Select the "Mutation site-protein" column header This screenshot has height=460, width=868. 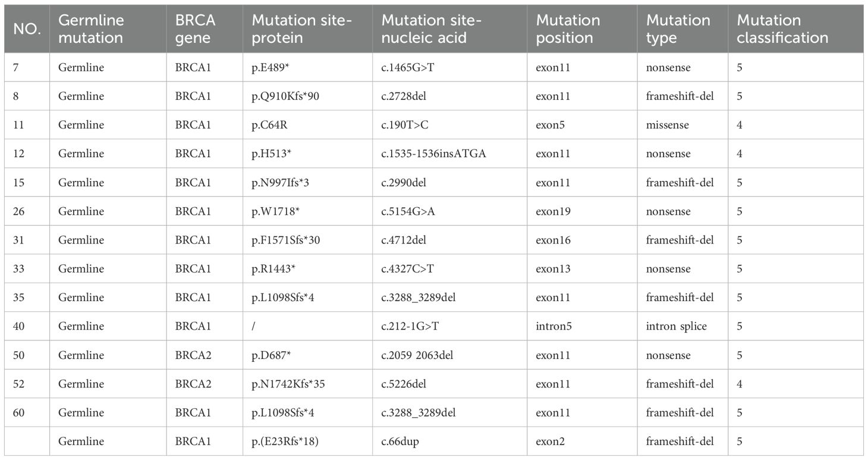pyautogui.click(x=302, y=29)
